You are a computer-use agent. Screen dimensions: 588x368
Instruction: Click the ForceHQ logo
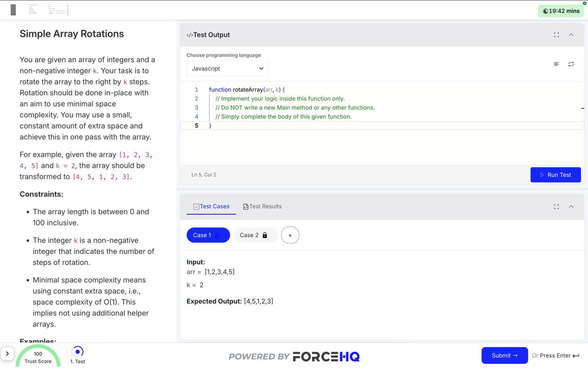click(x=326, y=357)
